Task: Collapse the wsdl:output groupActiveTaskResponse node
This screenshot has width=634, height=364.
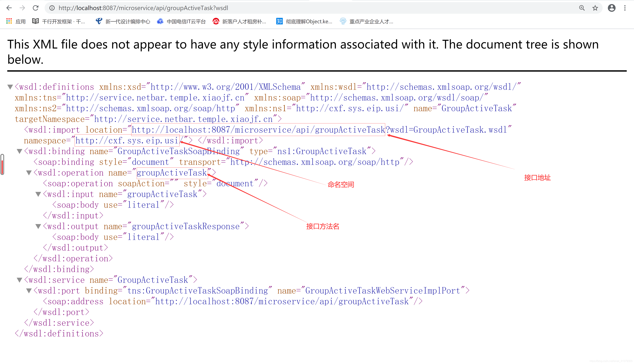Action: (x=38, y=227)
